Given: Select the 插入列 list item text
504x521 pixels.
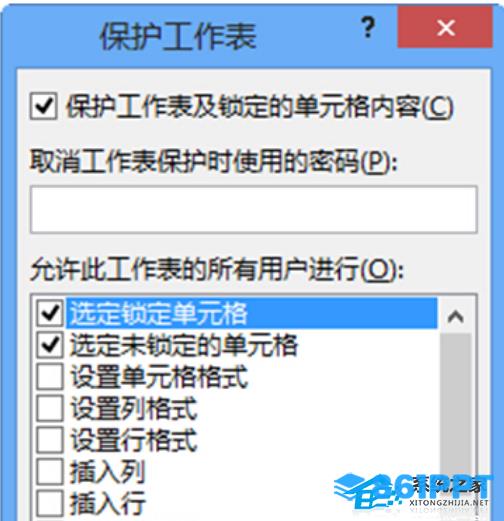Looking at the screenshot, I should 108,472.
